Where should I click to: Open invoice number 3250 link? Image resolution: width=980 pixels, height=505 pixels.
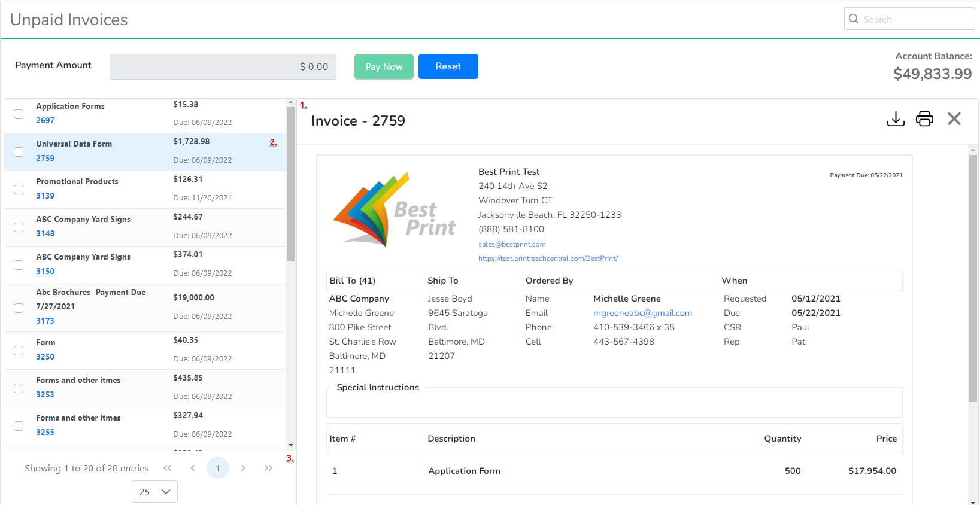[45, 357]
